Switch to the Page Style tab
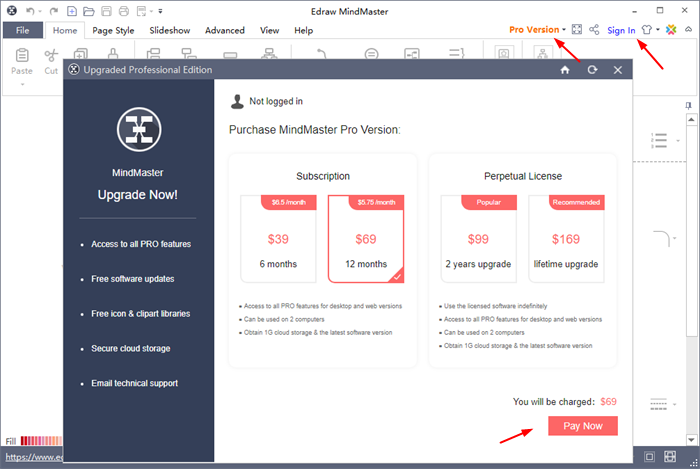This screenshot has height=469, width=700. [x=113, y=30]
